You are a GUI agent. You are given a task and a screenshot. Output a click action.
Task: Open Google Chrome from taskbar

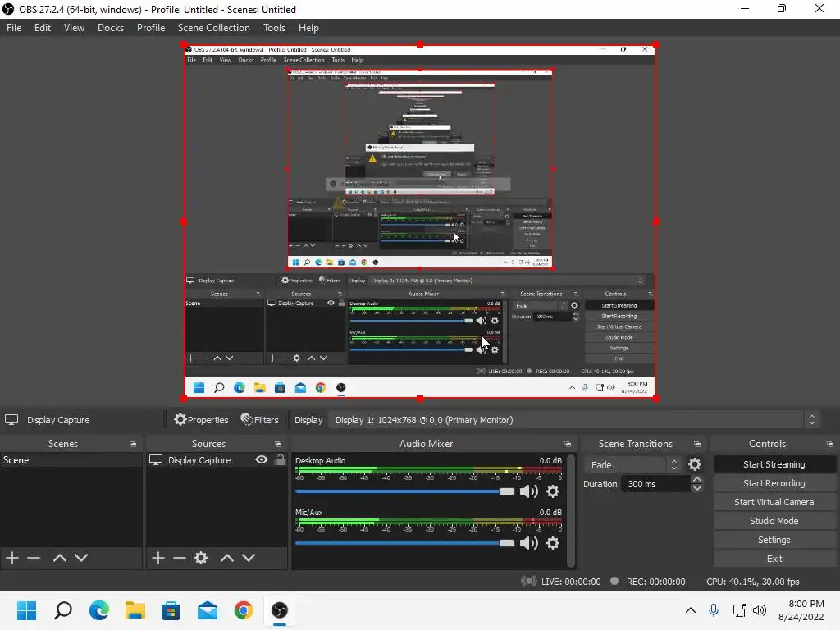point(243,610)
